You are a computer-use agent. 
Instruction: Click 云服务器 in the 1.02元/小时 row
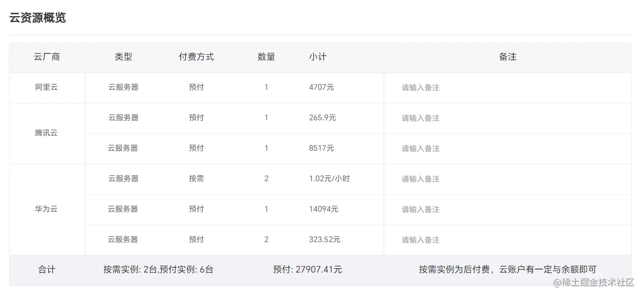(124, 179)
